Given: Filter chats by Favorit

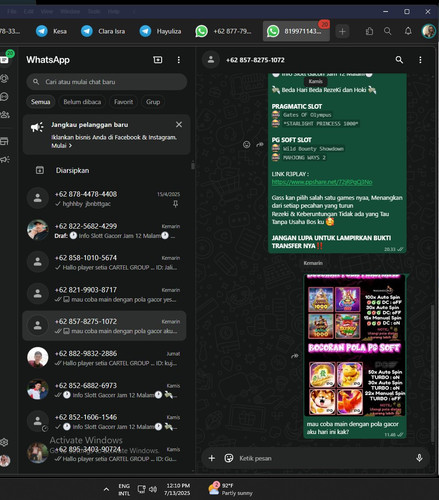Looking at the screenshot, I should point(123,102).
